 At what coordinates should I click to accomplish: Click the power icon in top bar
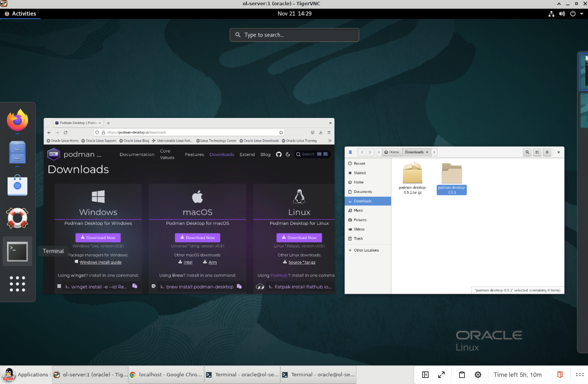tap(573, 14)
